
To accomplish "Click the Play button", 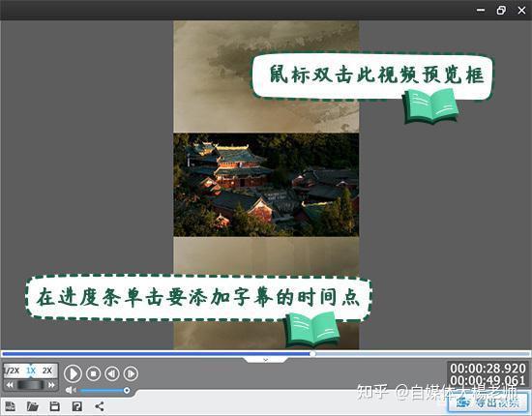I will click(x=73, y=373).
